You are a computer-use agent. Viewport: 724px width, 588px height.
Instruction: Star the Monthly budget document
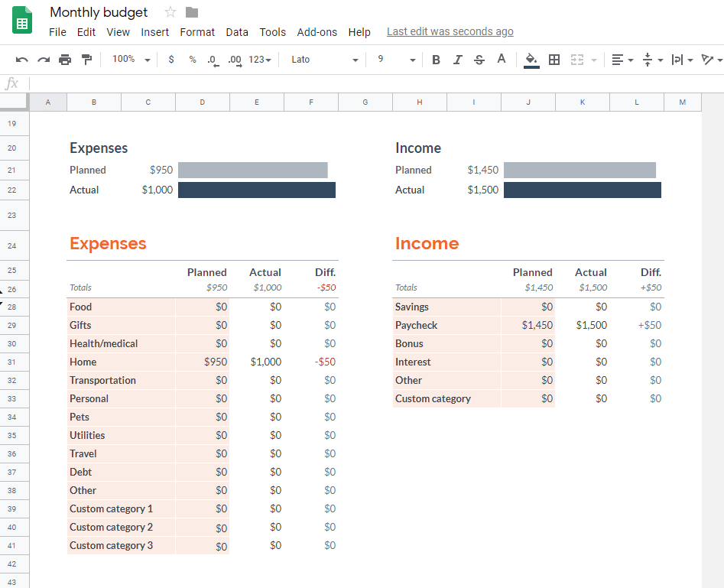click(170, 12)
